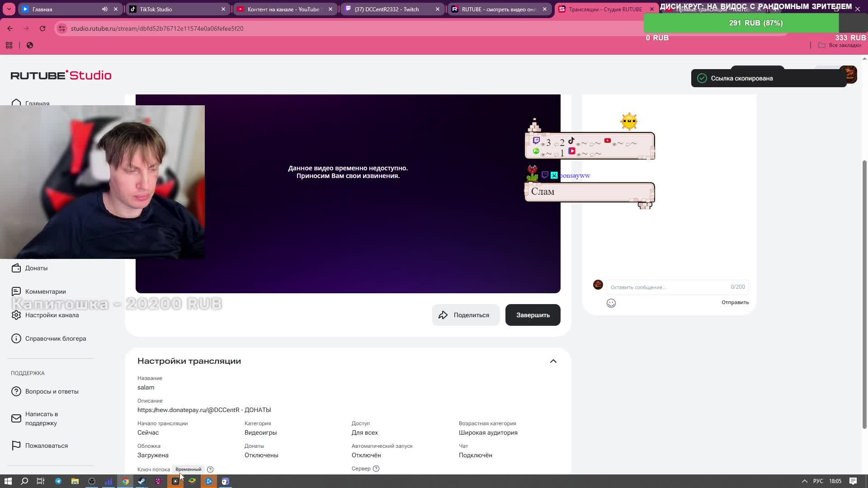
Task: Open the Донаты sidebar section
Action: 36,268
